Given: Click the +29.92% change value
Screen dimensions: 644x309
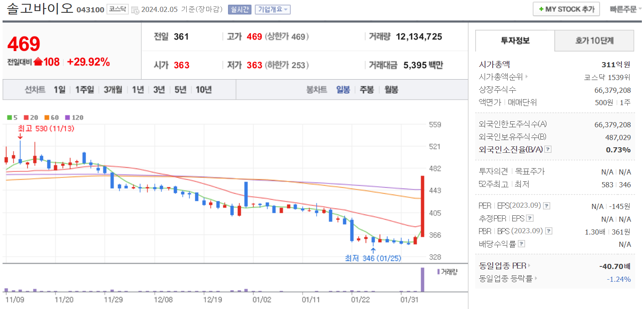Looking at the screenshot, I should tap(89, 62).
